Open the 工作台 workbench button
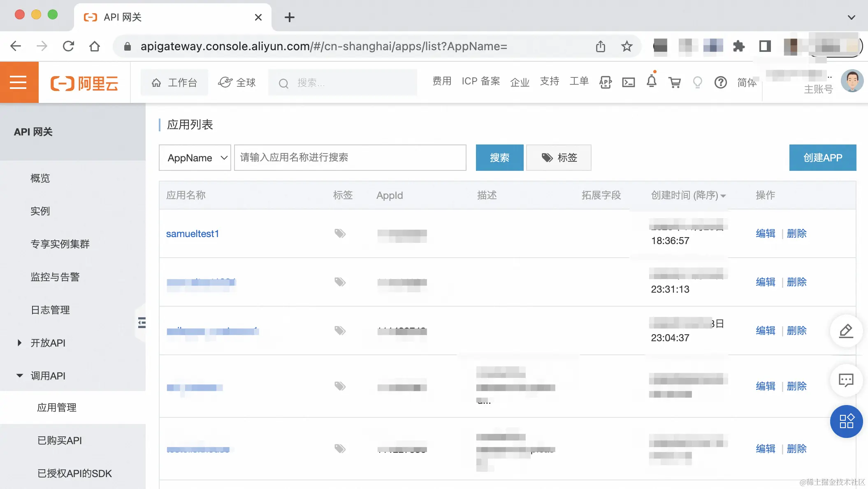The image size is (868, 489). [174, 82]
